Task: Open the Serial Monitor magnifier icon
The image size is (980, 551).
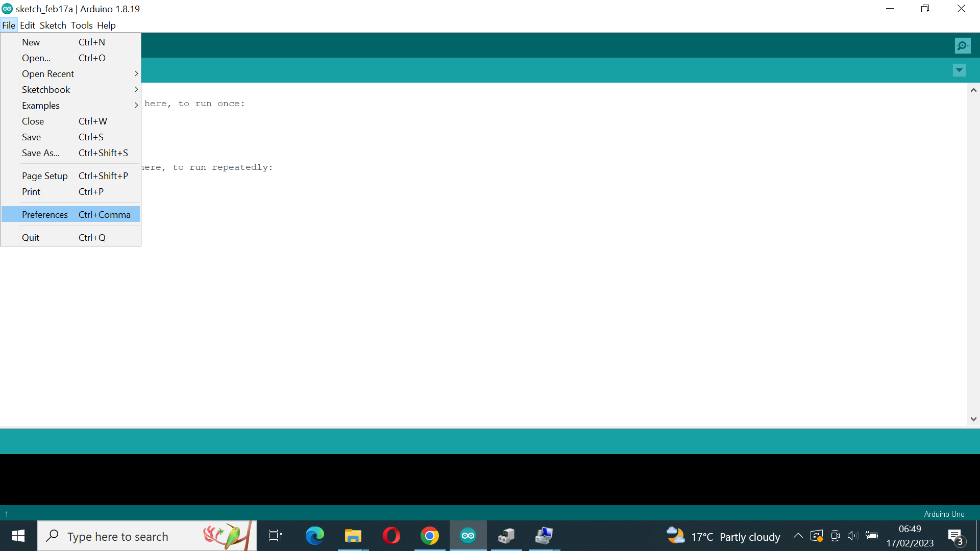Action: pos(963,45)
